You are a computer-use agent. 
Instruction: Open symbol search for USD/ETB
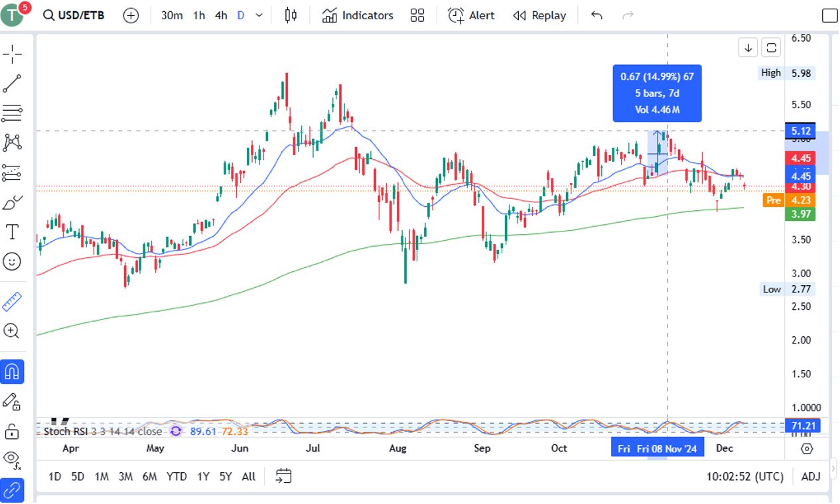pyautogui.click(x=74, y=15)
